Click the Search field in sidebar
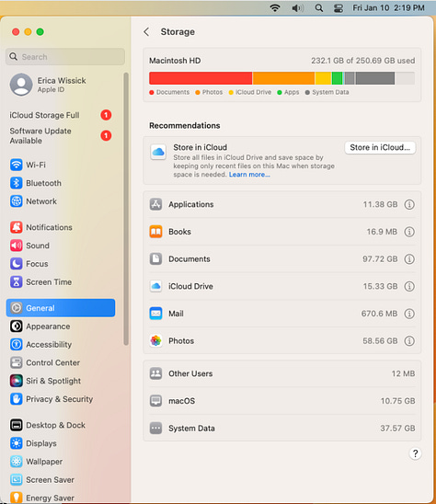436x504 pixels. [x=65, y=57]
